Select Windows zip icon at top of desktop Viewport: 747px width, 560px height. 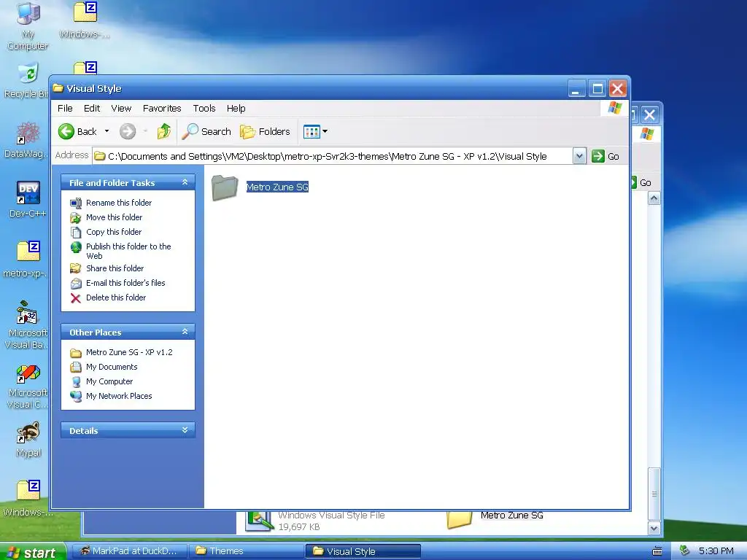(85, 20)
